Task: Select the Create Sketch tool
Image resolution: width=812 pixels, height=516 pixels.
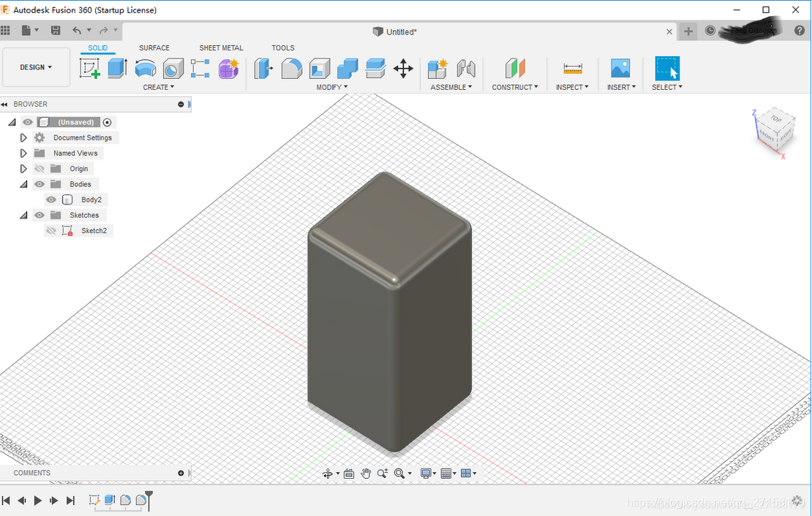Action: point(89,69)
